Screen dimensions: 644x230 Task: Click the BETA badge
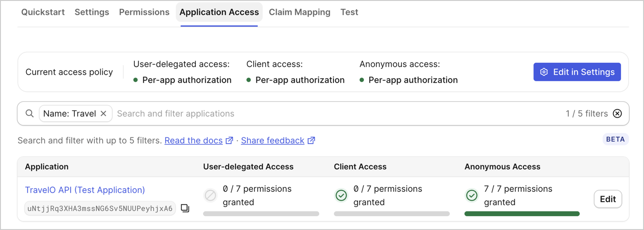[x=616, y=139]
